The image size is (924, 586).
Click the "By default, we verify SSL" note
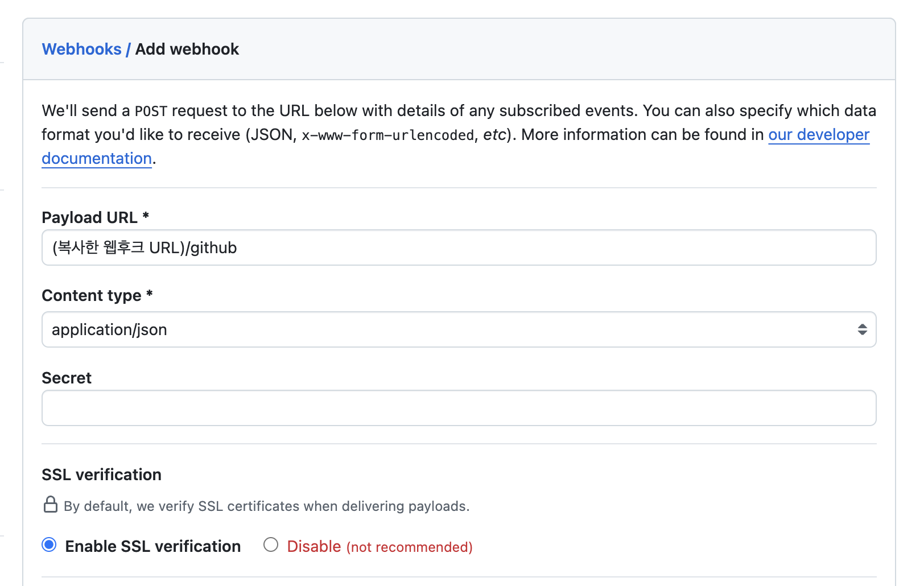(x=266, y=506)
